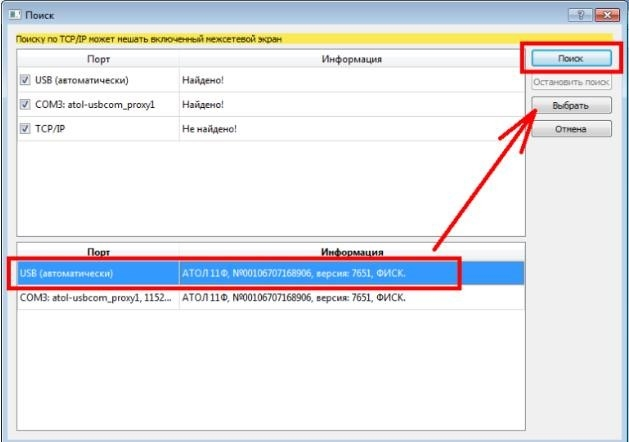Viewport: 629px width, 442px height.
Task: Select the USB (автоматически) result row
Action: point(270,274)
